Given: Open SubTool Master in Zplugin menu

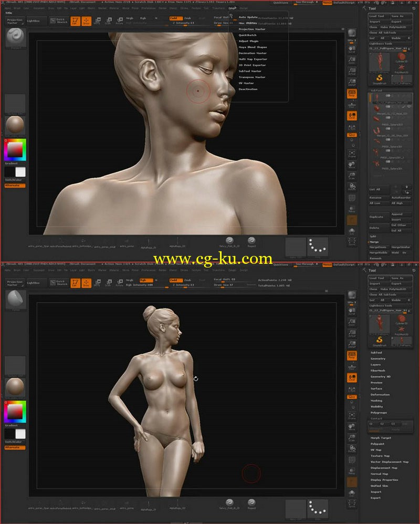Looking at the screenshot, I should [x=250, y=71].
